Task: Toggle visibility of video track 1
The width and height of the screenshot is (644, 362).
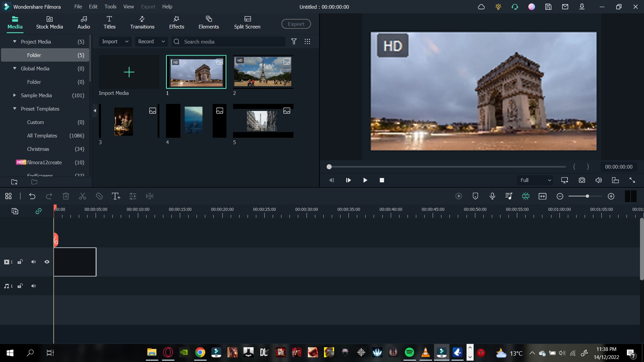Action: click(47, 261)
